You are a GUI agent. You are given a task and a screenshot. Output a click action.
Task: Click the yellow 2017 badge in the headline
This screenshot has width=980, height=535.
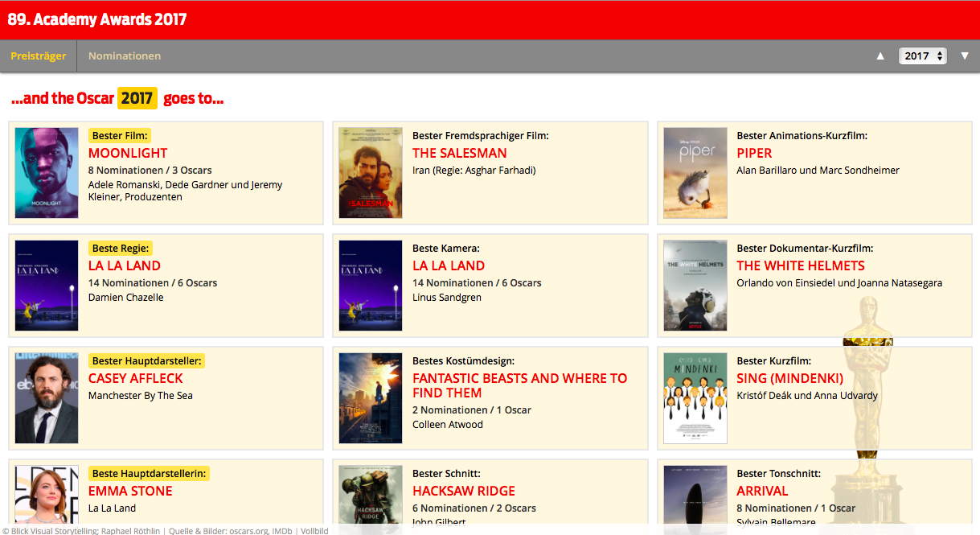(x=137, y=98)
